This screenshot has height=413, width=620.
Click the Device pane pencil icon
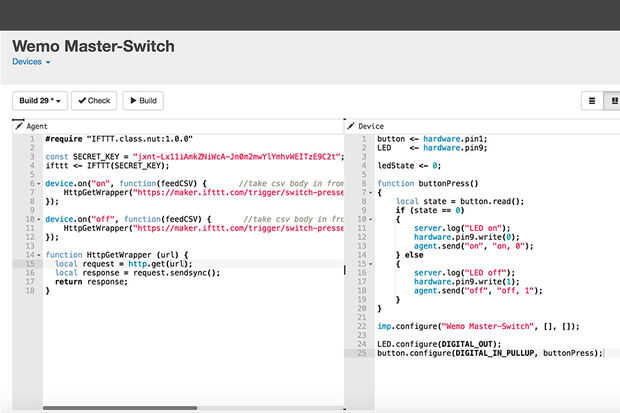coord(350,126)
